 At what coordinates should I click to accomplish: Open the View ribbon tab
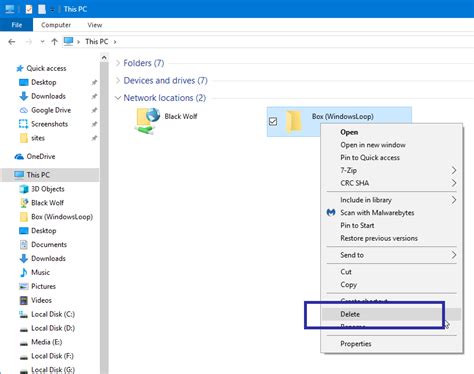(x=95, y=25)
